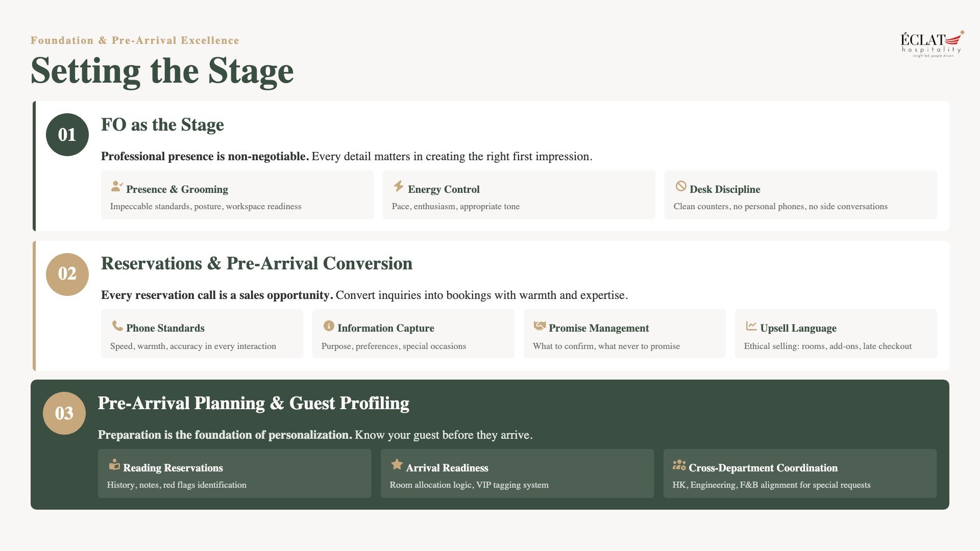Click the person icon beside Presence & Grooming

(x=117, y=187)
